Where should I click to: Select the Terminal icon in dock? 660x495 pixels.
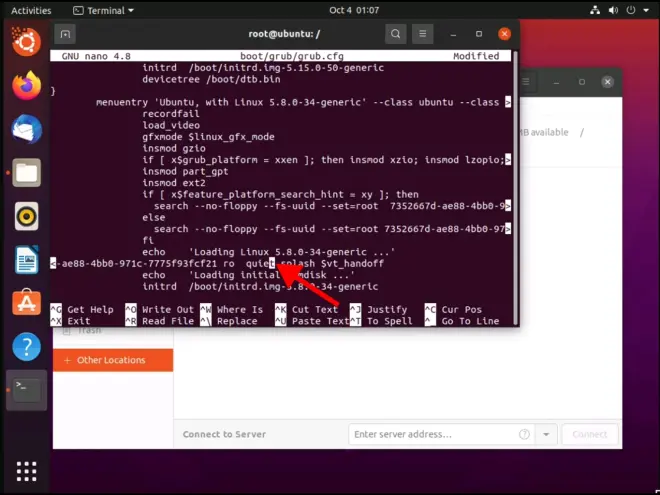pyautogui.click(x=26, y=390)
